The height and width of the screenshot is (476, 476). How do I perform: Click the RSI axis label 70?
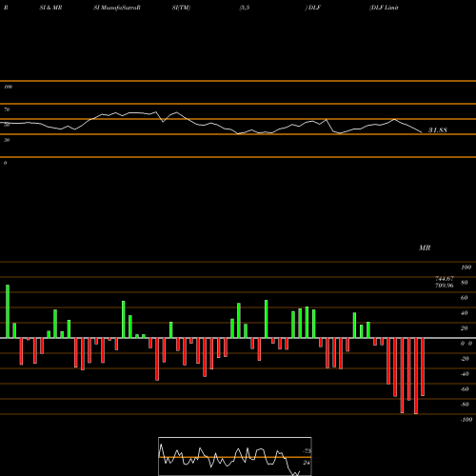(7, 109)
